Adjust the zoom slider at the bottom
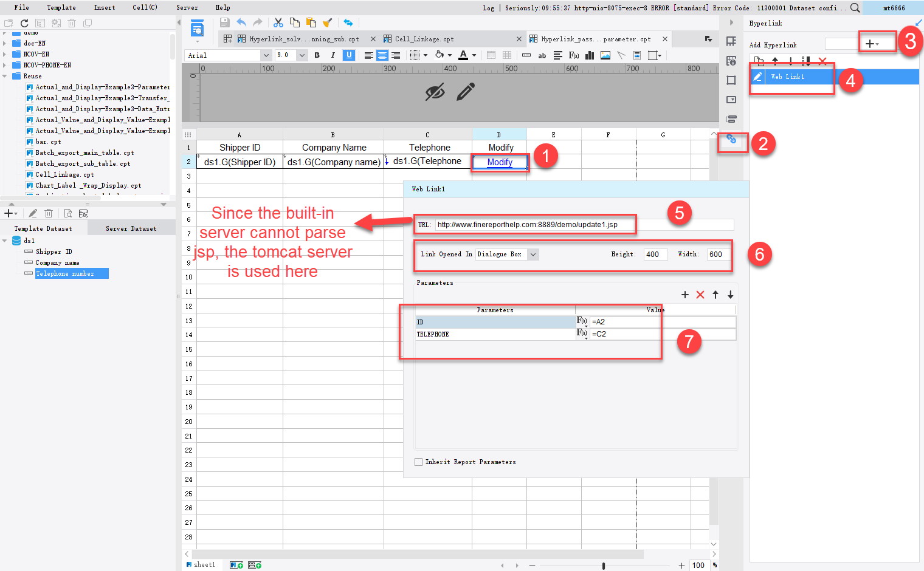This screenshot has height=571, width=924. 603,566
